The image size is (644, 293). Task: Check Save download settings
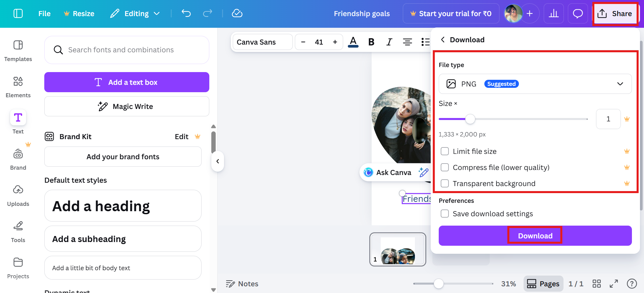pyautogui.click(x=445, y=214)
